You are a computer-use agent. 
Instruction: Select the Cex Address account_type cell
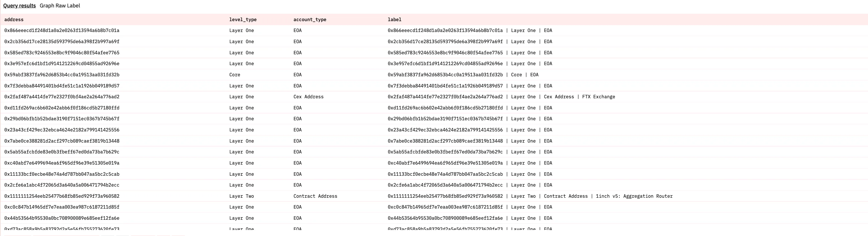click(308, 97)
